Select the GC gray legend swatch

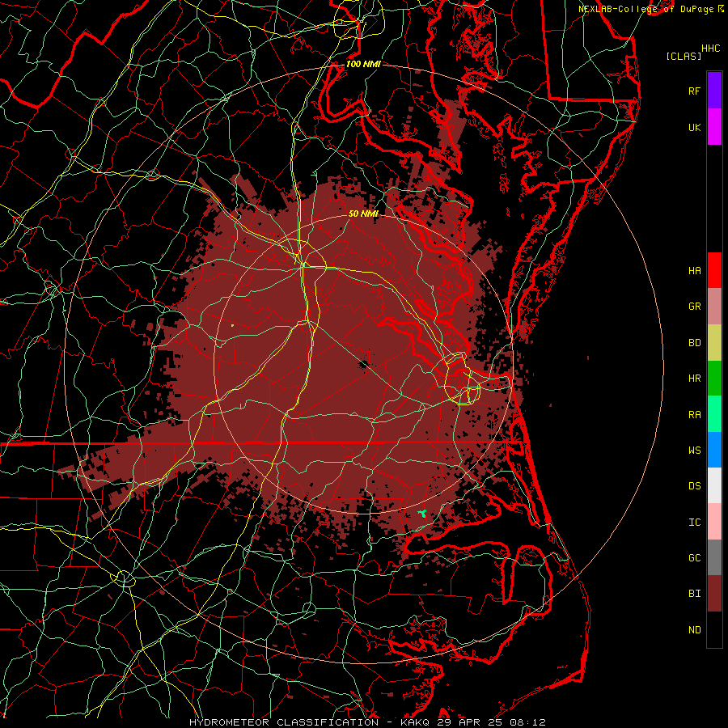click(x=714, y=557)
